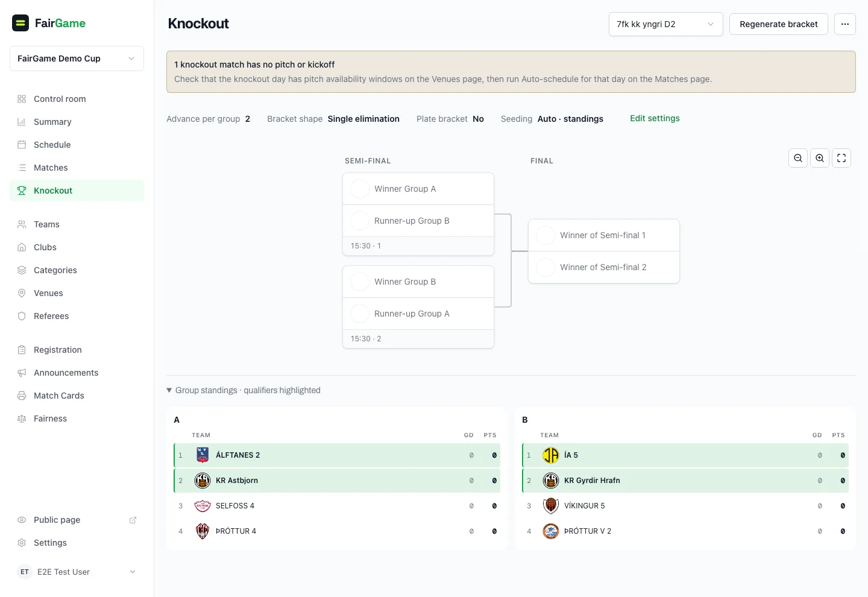Click the Winner Group B semi-final slot
This screenshot has width=868, height=597.
(418, 282)
